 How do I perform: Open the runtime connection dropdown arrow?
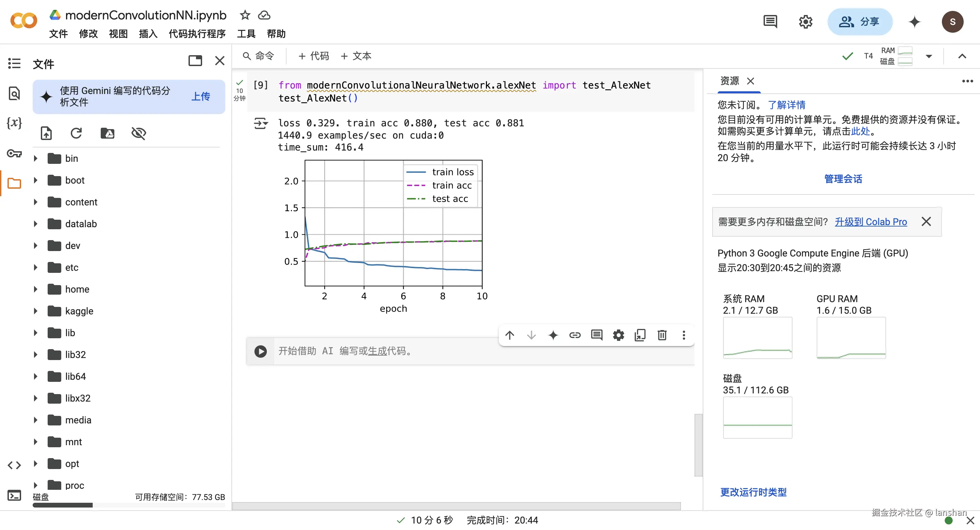929,56
